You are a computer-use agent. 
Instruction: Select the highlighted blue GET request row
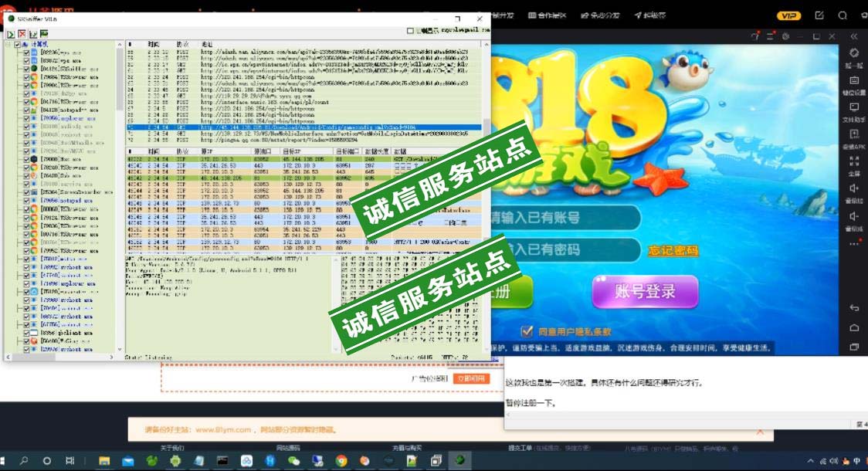click(309, 127)
